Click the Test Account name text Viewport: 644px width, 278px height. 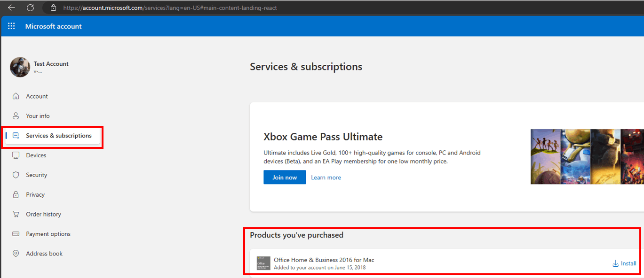click(x=51, y=64)
